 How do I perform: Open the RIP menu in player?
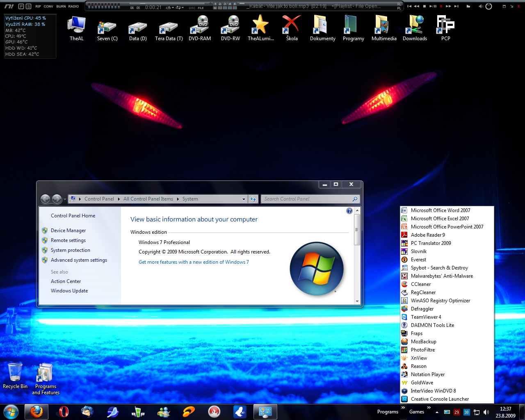point(38,6)
